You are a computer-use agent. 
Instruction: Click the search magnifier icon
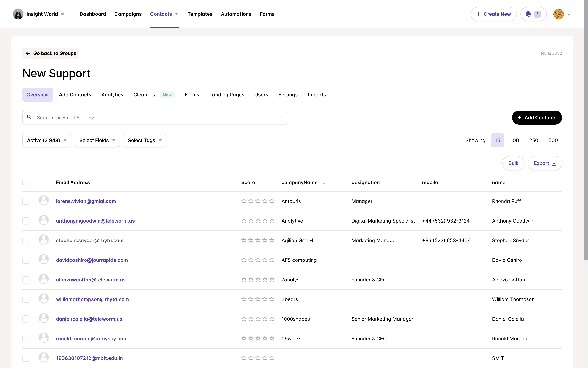(x=29, y=117)
